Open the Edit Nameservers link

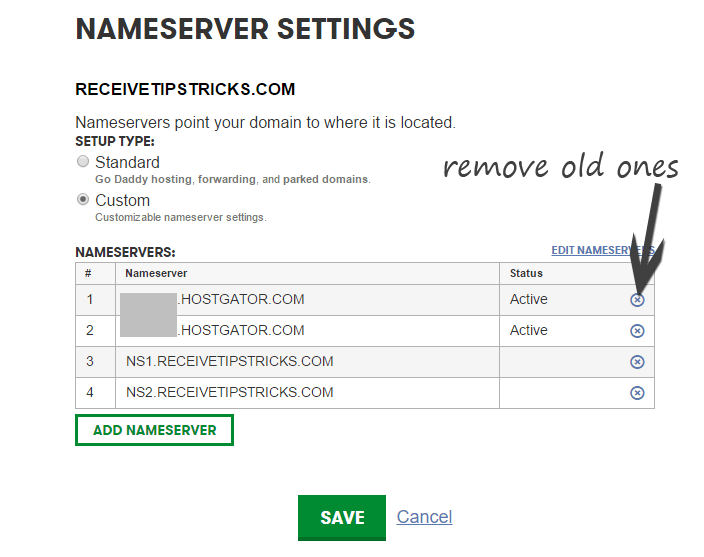click(603, 250)
